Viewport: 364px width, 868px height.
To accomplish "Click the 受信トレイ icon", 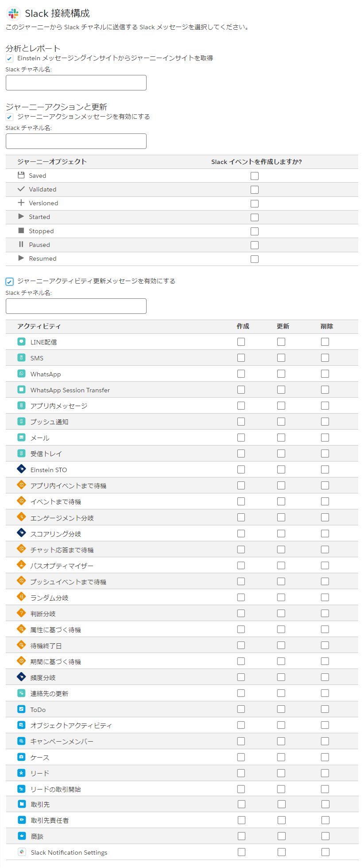I will [21, 453].
